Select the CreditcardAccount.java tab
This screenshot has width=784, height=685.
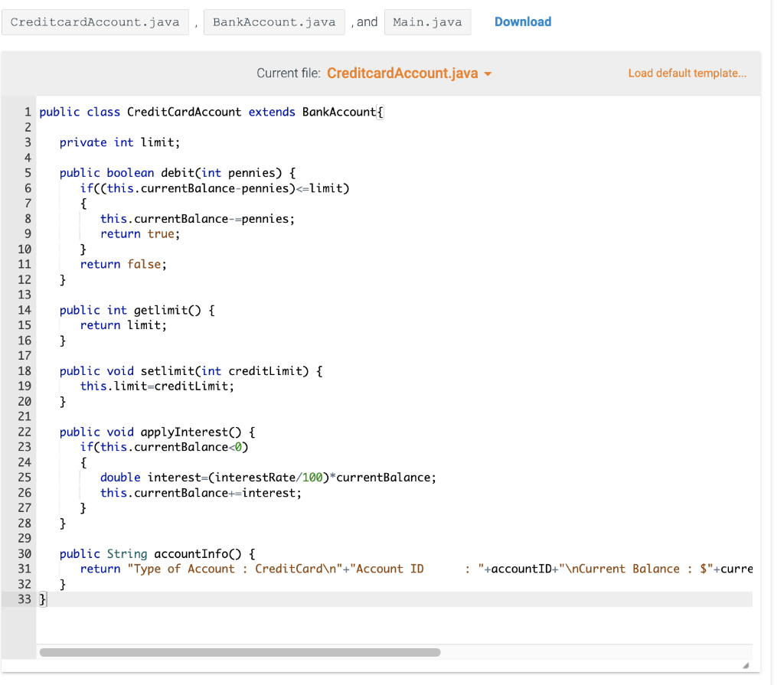(x=95, y=22)
